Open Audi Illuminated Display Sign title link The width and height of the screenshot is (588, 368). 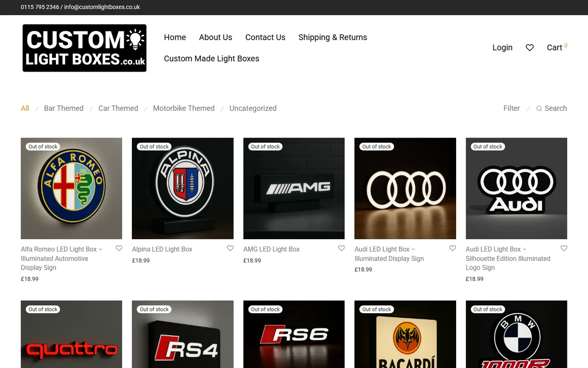(x=389, y=253)
